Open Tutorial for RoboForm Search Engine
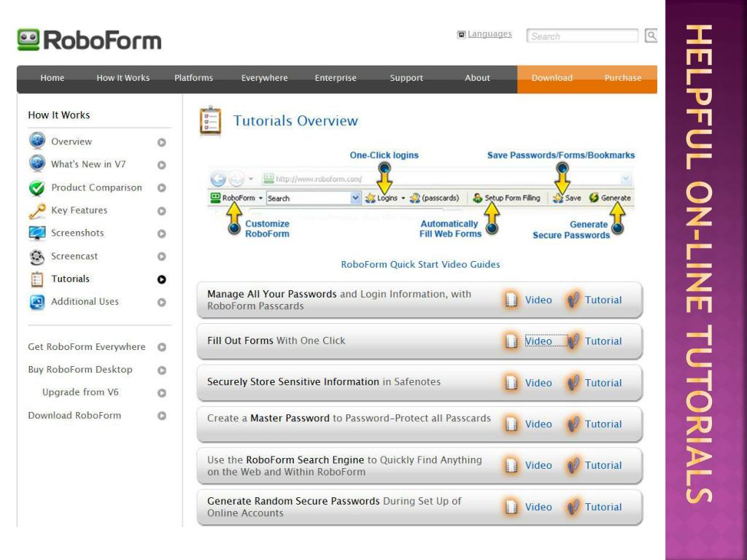The width and height of the screenshot is (747, 560). [603, 465]
